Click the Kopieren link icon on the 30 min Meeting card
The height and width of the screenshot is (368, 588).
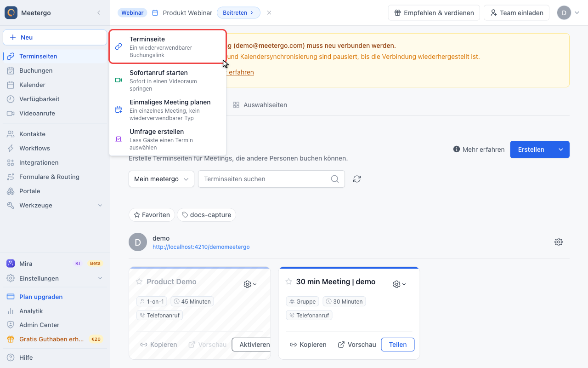point(293,345)
